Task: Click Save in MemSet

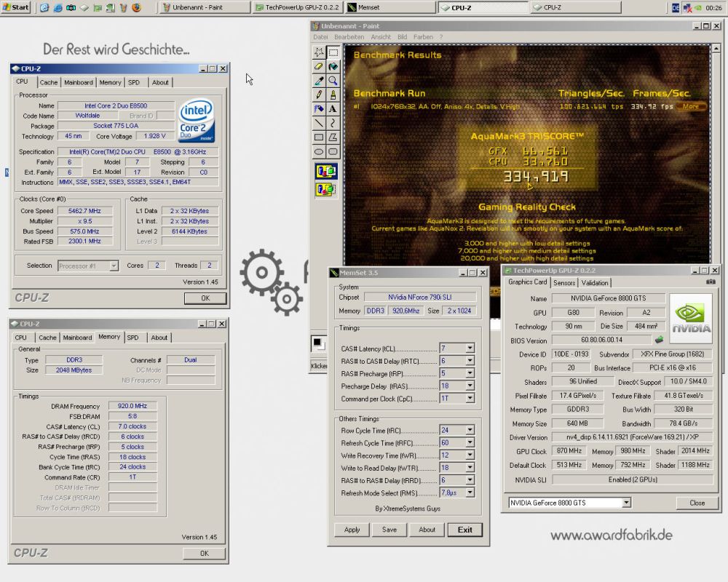Action: (389, 530)
